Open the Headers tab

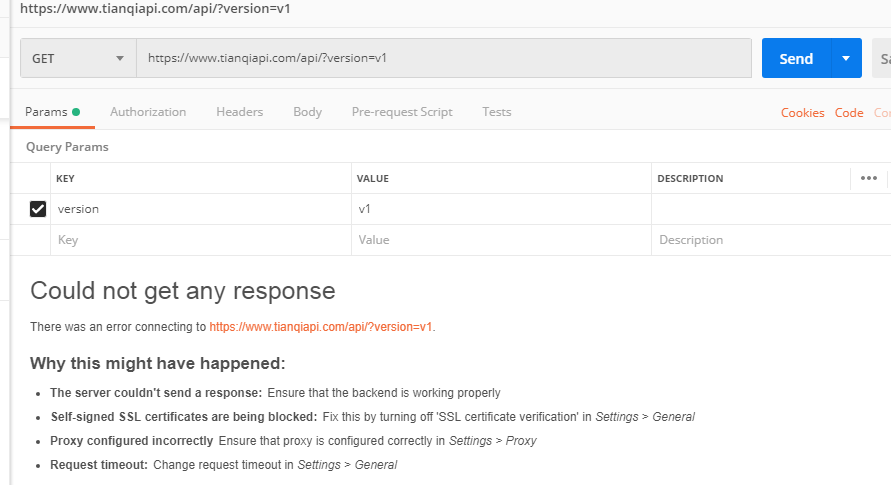tap(239, 112)
